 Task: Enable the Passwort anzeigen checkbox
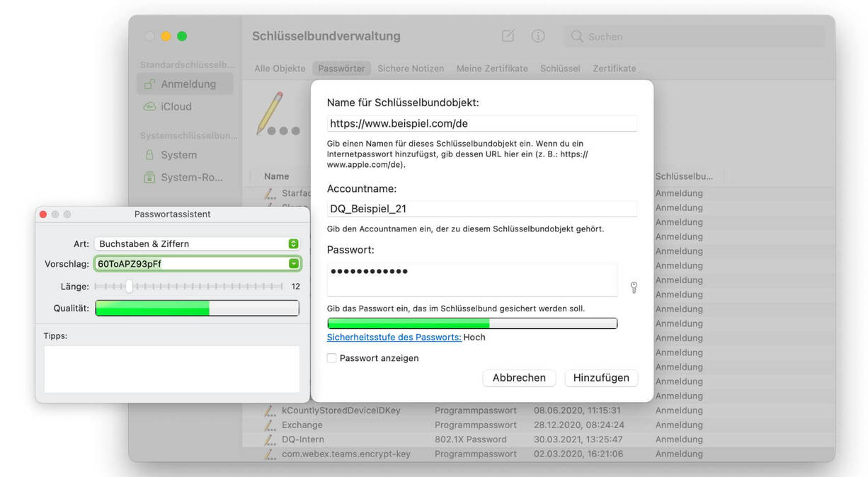tap(331, 358)
